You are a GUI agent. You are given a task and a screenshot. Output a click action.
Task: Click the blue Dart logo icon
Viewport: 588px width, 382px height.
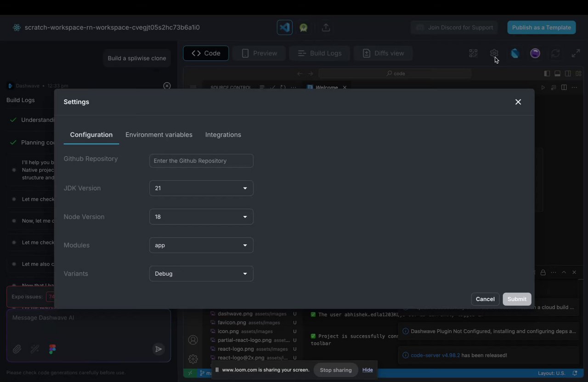click(515, 53)
